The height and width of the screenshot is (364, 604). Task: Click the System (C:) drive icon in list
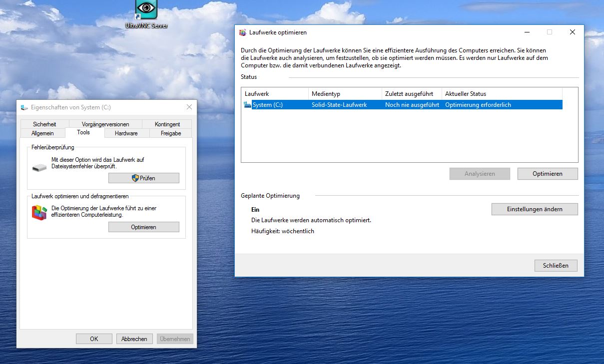(247, 105)
